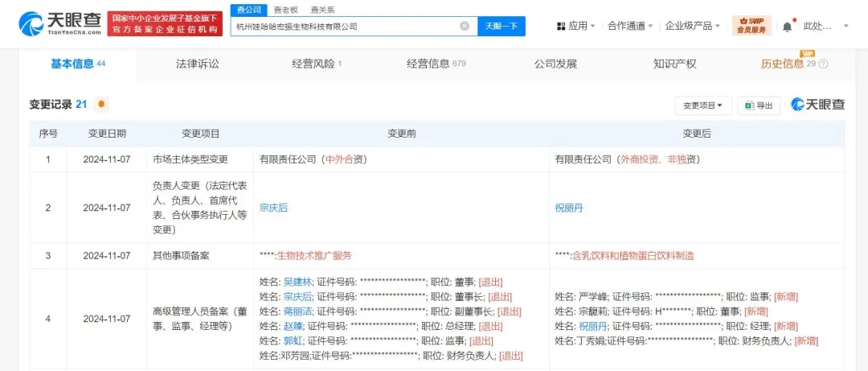Viewport: 868px width, 371px height.
Task: Switch to the 查关系 search tab
Action: coord(322,10)
